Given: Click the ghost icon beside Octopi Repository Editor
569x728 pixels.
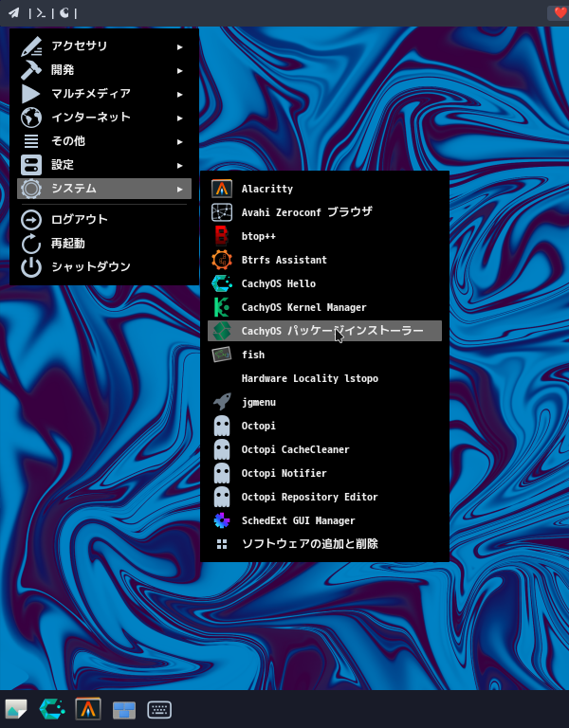Looking at the screenshot, I should [222, 497].
